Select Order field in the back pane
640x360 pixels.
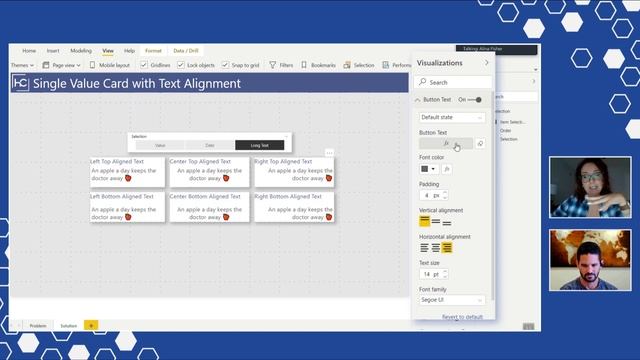click(x=506, y=131)
